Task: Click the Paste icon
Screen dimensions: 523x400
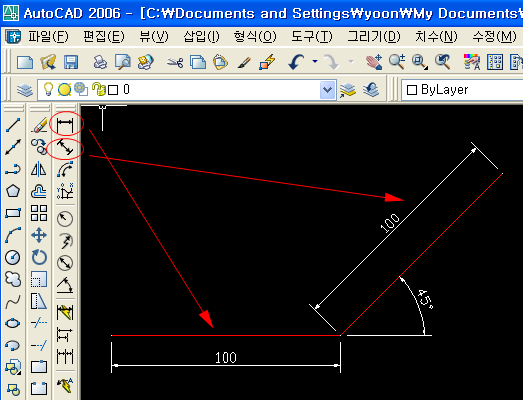Action: click(x=220, y=62)
